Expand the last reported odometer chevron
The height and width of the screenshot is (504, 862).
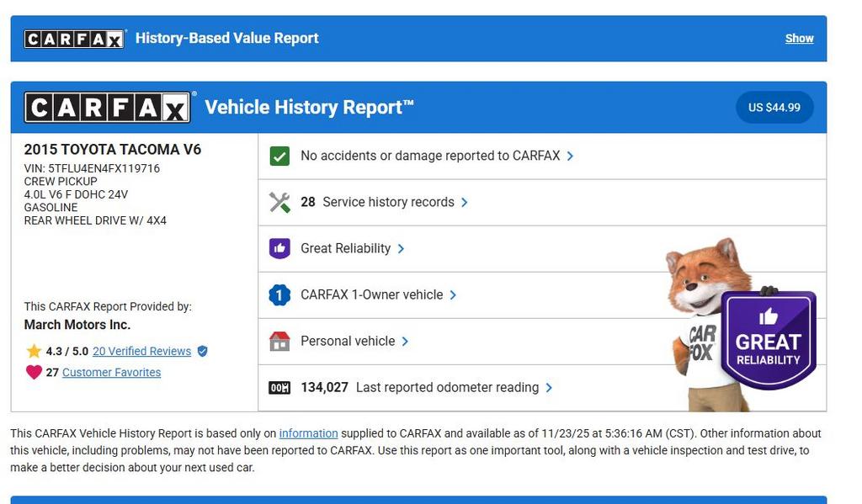coord(549,388)
